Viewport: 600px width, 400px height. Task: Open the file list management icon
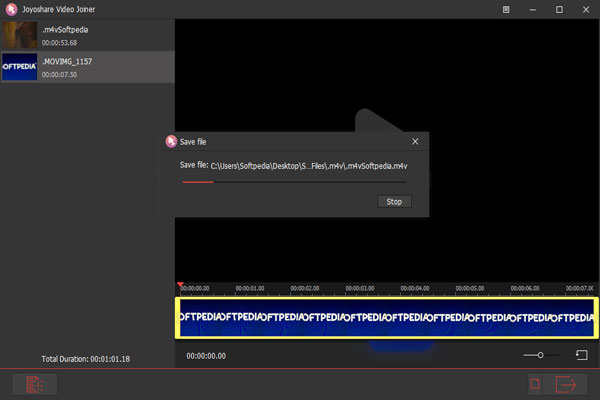pyautogui.click(x=33, y=384)
